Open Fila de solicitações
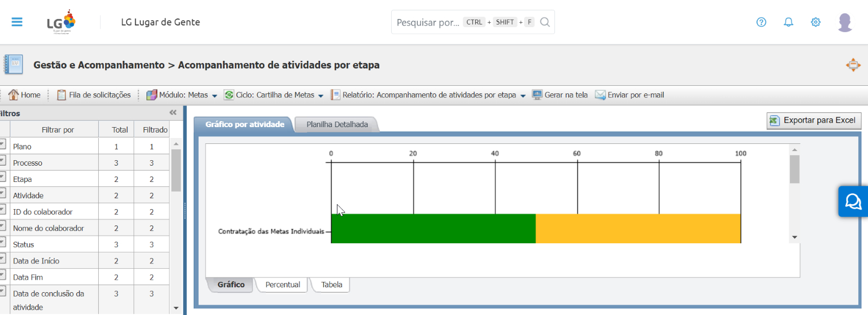Image resolution: width=868 pixels, height=315 pixels. click(94, 94)
